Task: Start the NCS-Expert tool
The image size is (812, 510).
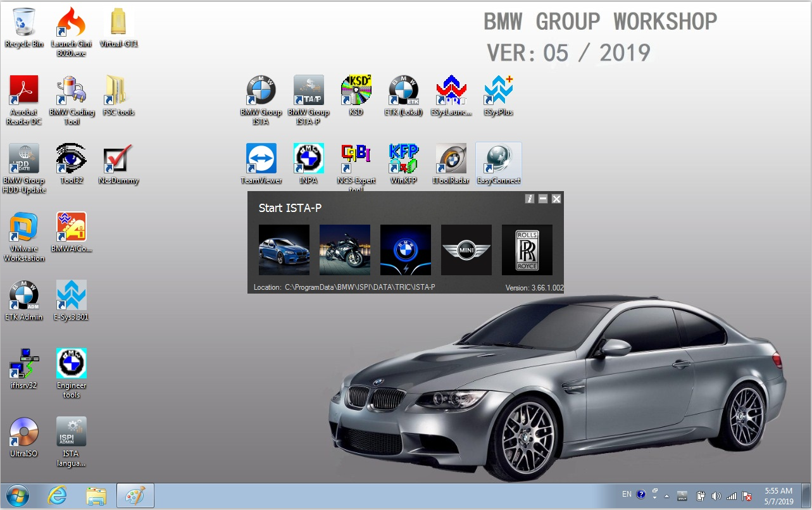Action: tap(356, 158)
